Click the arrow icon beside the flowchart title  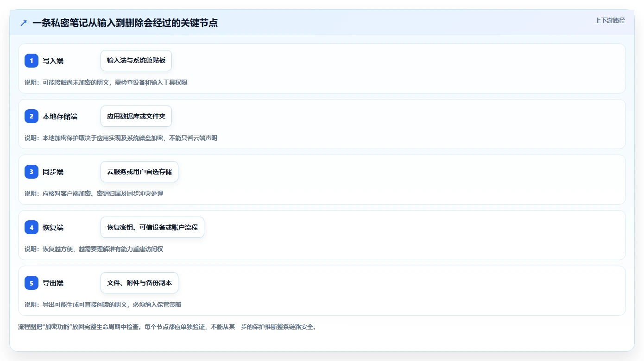click(24, 23)
